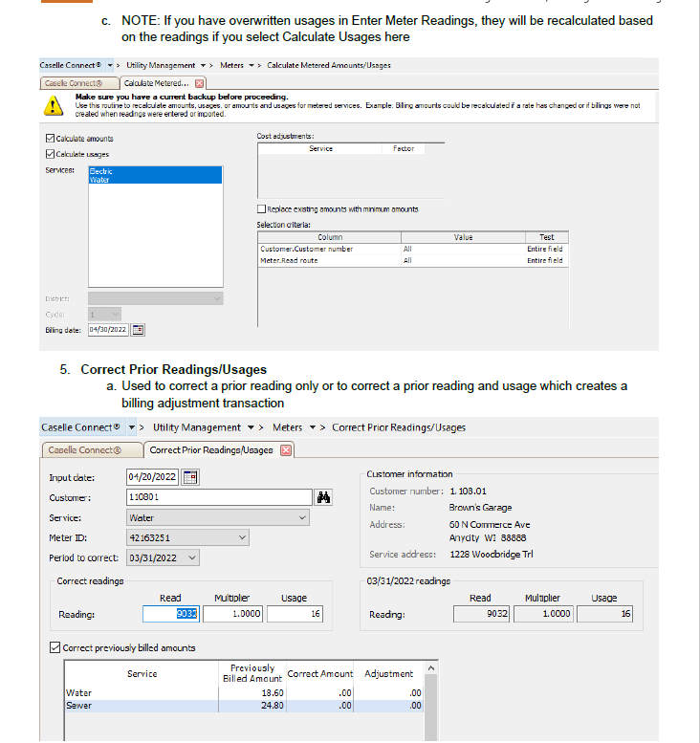Toggle the Calculate amounts checkbox
The width and height of the screenshot is (700, 743).
[50, 139]
